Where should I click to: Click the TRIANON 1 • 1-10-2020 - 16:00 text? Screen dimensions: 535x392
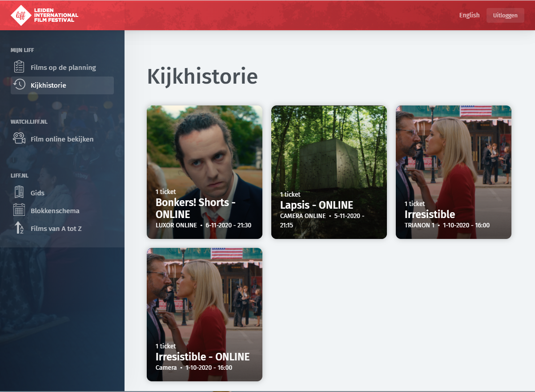(x=447, y=225)
